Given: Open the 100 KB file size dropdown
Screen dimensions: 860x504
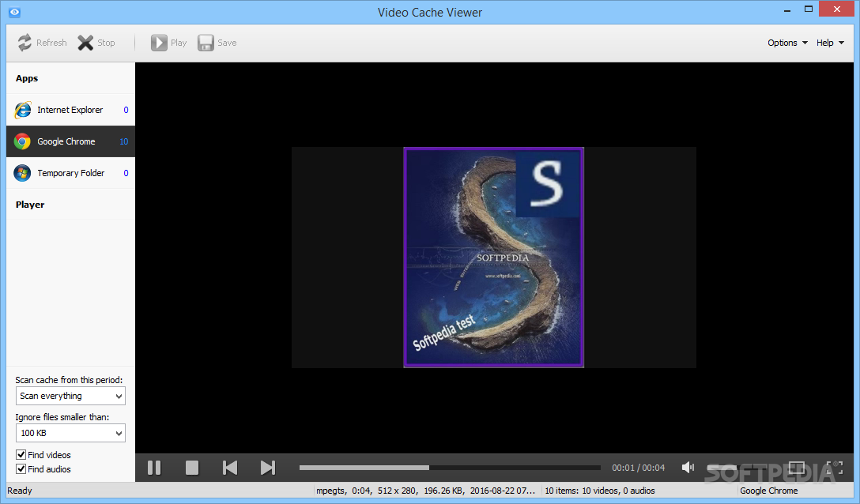Looking at the screenshot, I should pos(70,433).
